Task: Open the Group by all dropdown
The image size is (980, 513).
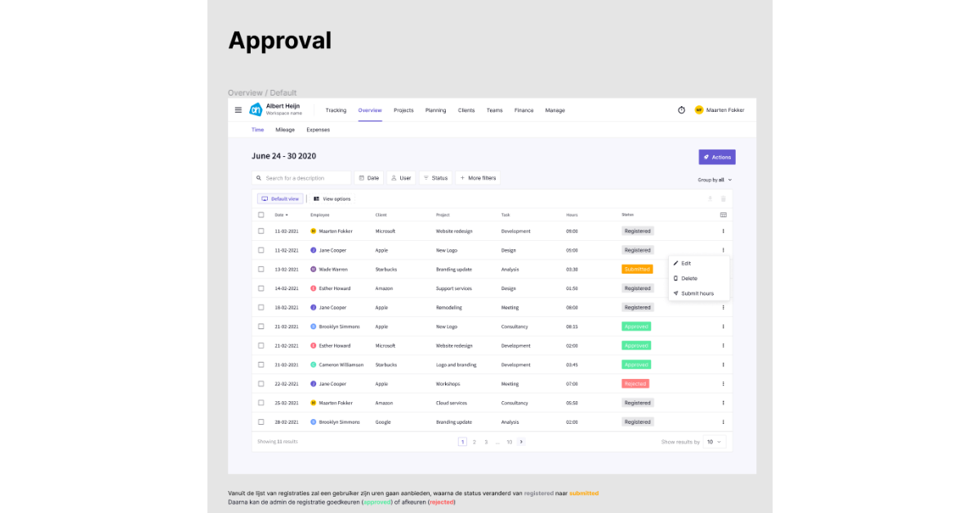Action: tap(715, 179)
